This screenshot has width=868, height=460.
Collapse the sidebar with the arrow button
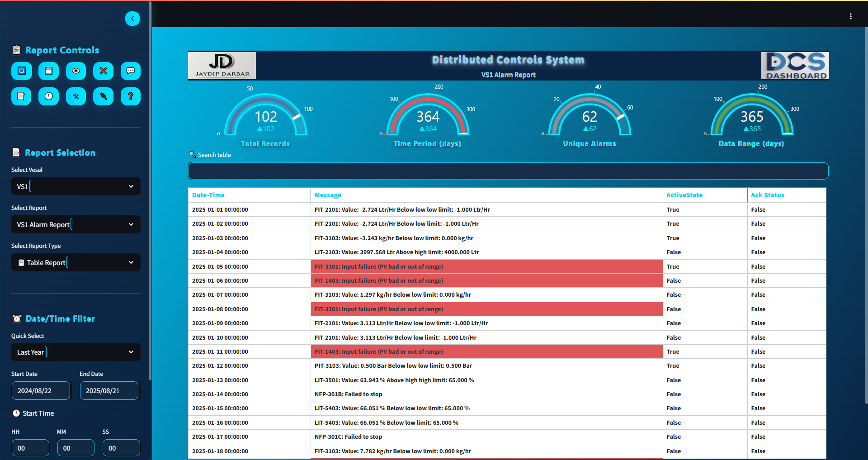[132, 19]
